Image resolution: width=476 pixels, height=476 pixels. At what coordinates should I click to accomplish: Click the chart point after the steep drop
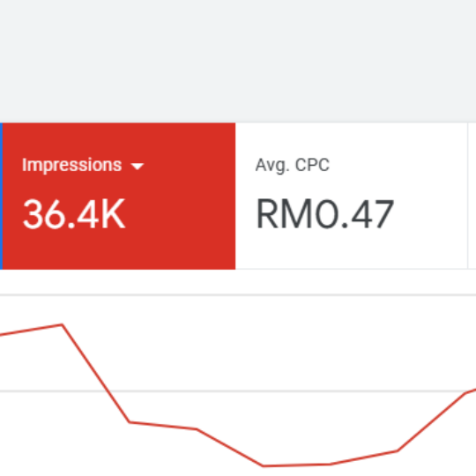tap(130, 422)
